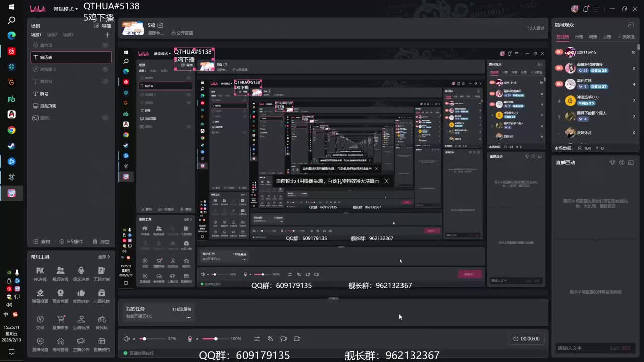Viewport: 644px width, 362px height.
Task: Open Google Chrome from the taskbar
Action: [x=11, y=130]
